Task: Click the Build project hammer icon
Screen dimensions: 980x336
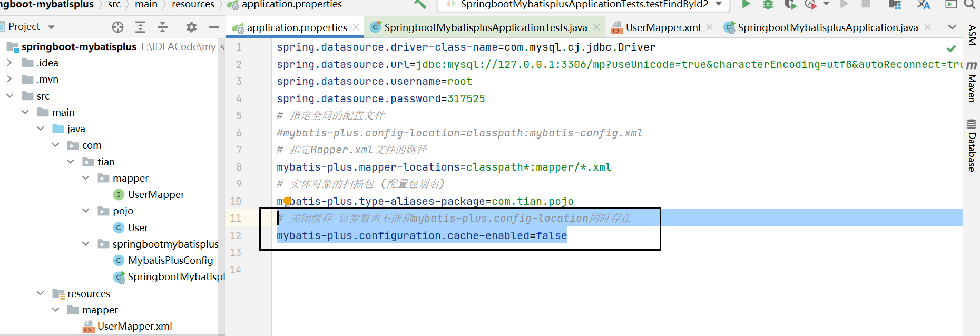Action: pyautogui.click(x=420, y=4)
